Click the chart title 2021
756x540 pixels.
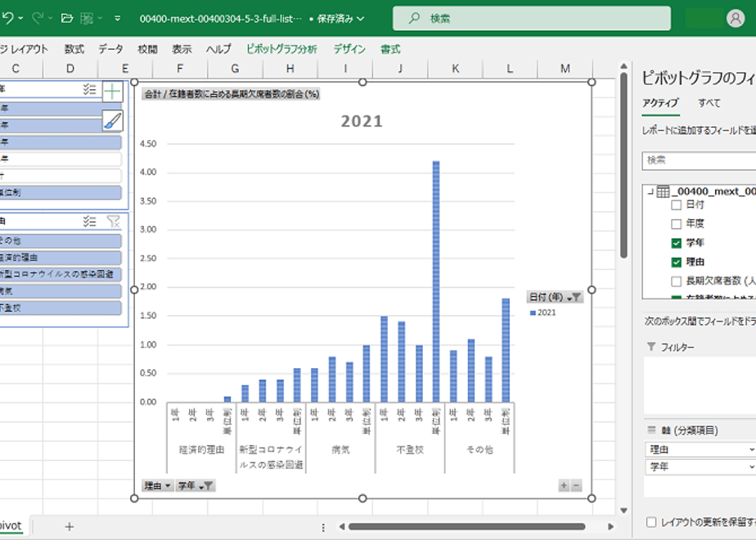click(362, 121)
